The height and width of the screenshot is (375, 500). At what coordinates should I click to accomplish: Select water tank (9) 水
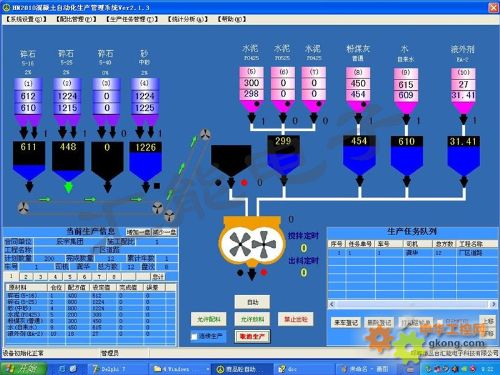point(406,90)
